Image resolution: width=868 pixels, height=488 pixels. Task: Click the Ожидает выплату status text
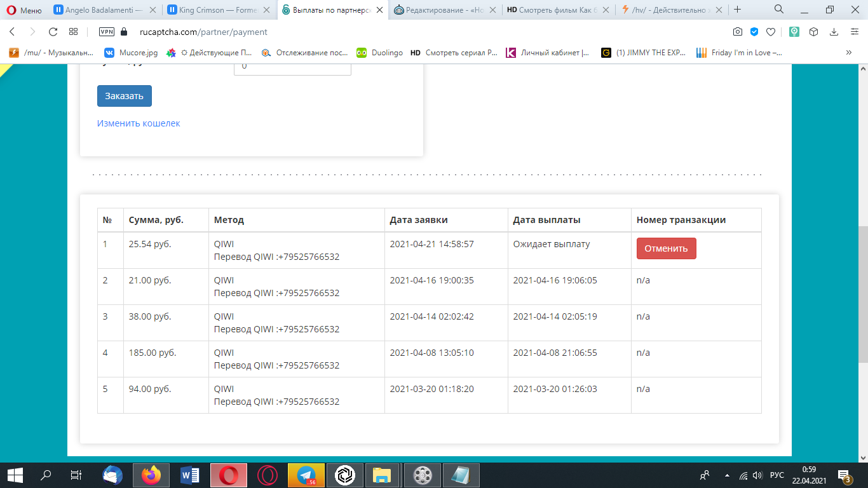552,244
